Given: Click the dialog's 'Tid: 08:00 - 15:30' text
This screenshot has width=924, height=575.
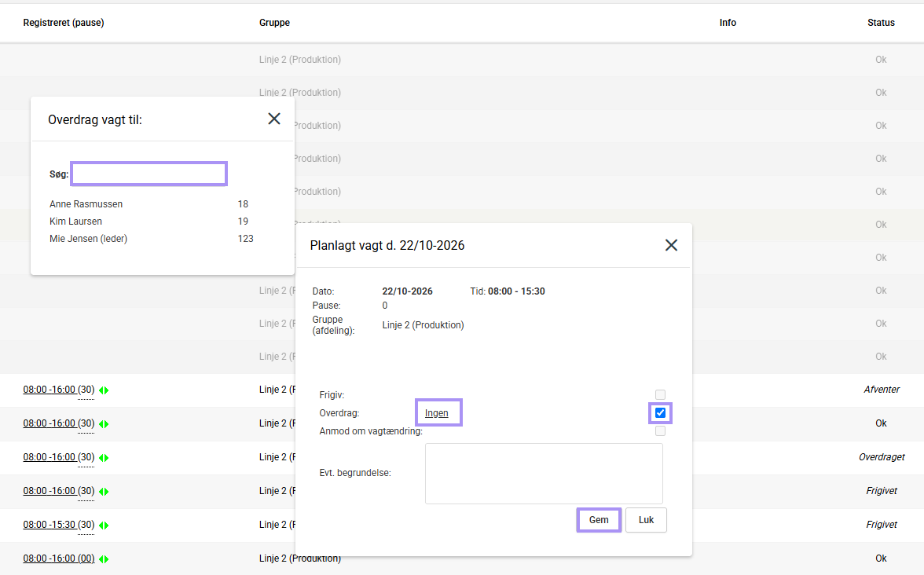Looking at the screenshot, I should tap(508, 291).
